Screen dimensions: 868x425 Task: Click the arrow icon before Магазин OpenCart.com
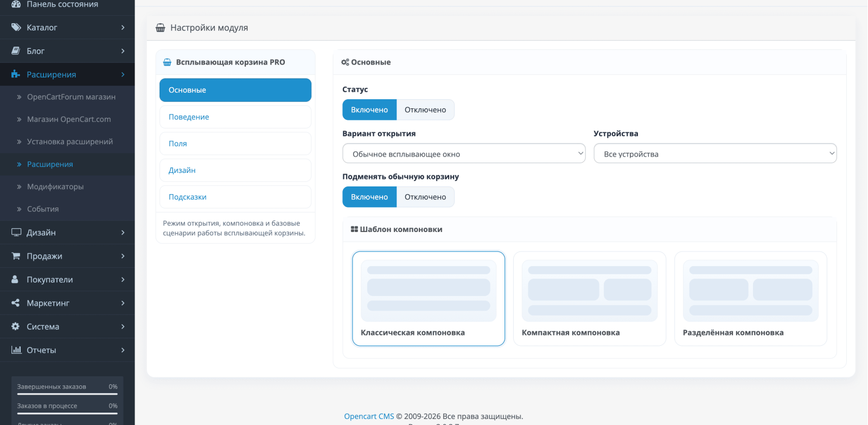click(x=19, y=119)
